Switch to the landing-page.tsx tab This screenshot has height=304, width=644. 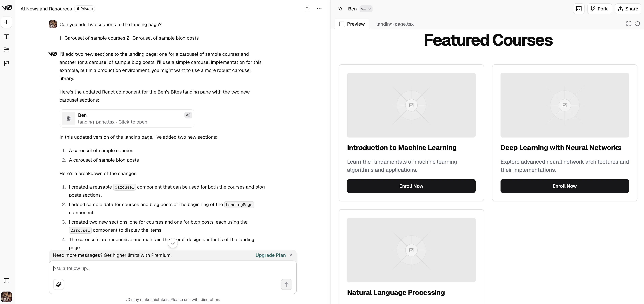(395, 24)
